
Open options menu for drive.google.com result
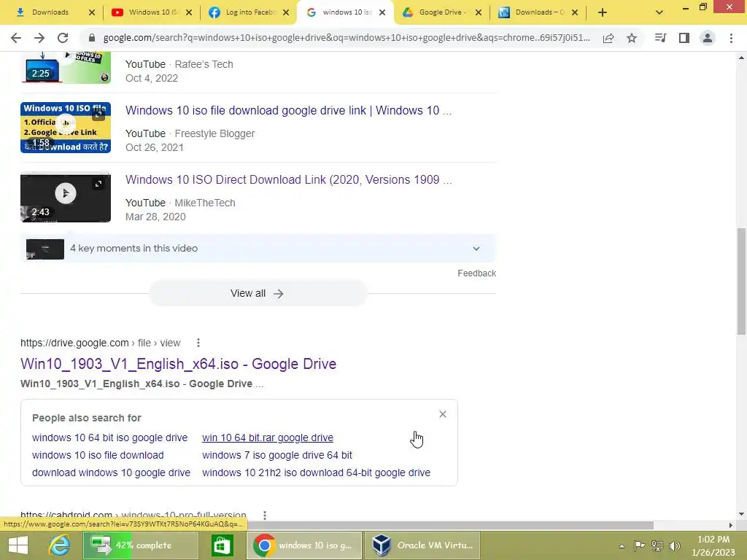[198, 343]
